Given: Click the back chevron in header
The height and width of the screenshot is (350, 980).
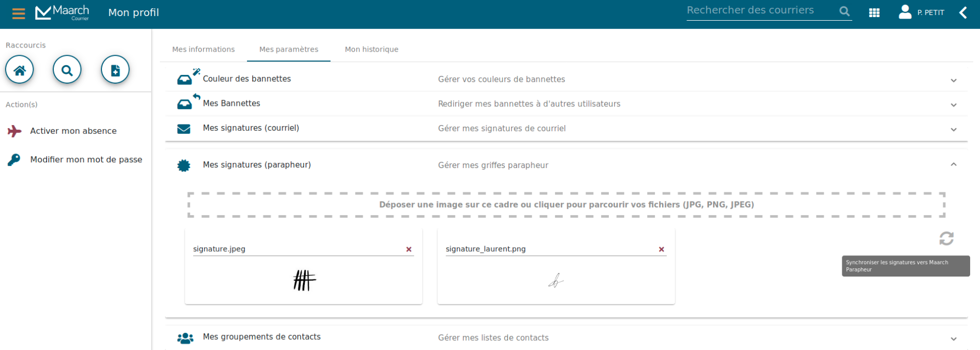Looking at the screenshot, I should click(963, 12).
